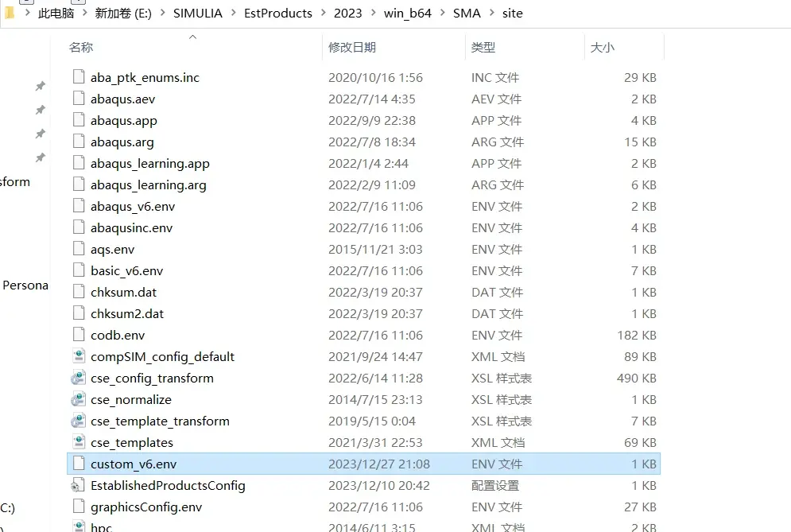Click the 490 KB size cell
Image resolution: width=791 pixels, height=532 pixels.
pyautogui.click(x=637, y=378)
